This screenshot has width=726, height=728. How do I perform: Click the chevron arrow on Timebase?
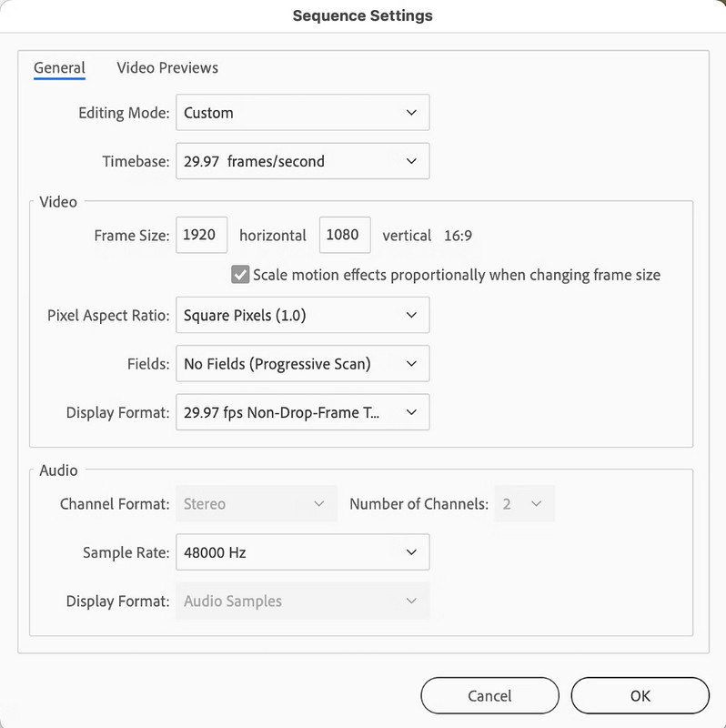(x=411, y=161)
